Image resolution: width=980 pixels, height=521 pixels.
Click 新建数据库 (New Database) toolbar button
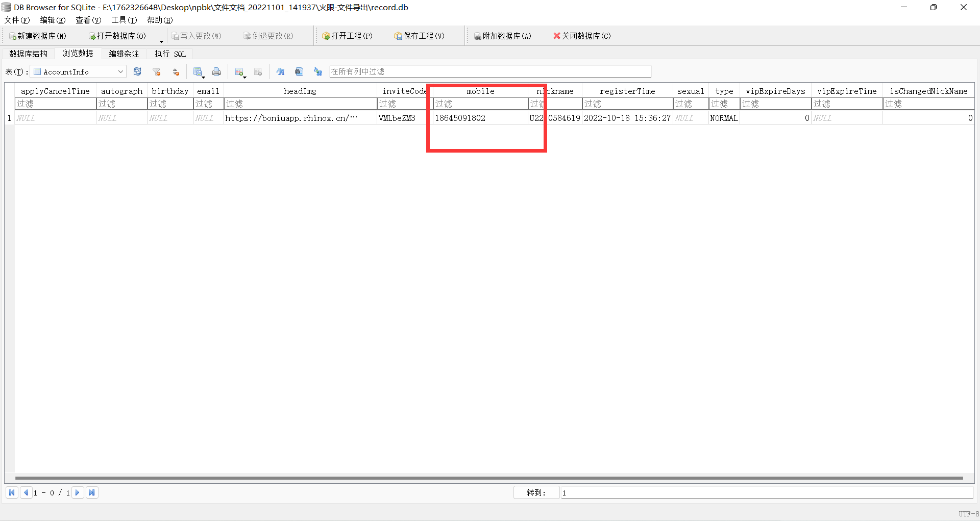point(38,36)
